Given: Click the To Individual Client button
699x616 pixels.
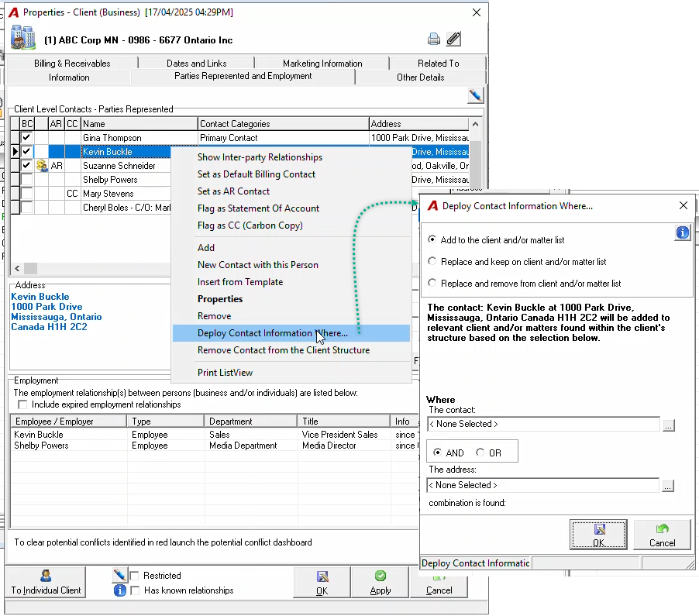Looking at the screenshot, I should [46, 582].
